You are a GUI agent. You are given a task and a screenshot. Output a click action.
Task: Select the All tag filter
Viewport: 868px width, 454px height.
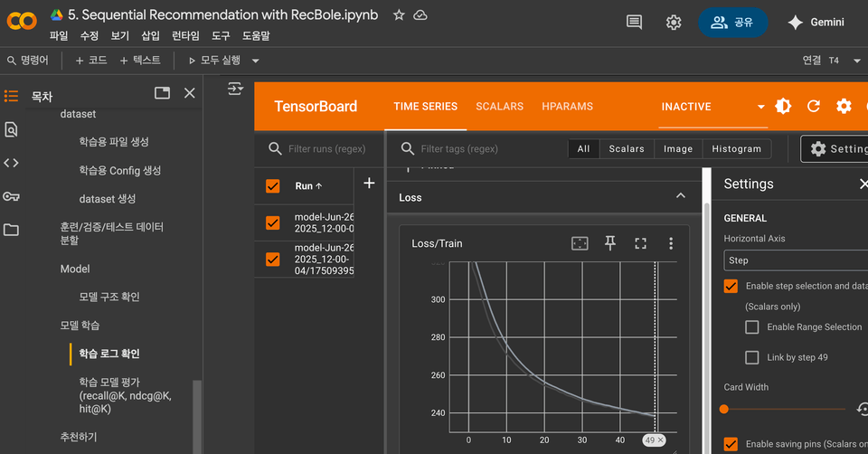click(x=583, y=149)
